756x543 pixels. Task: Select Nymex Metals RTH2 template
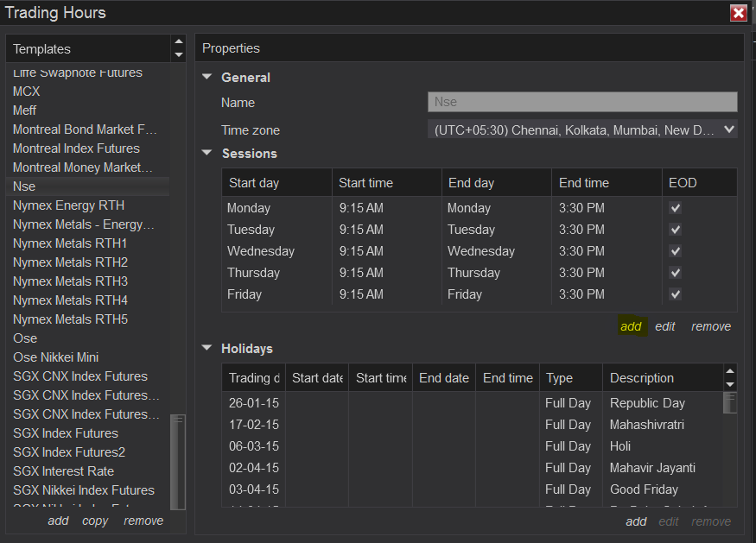coord(88,262)
